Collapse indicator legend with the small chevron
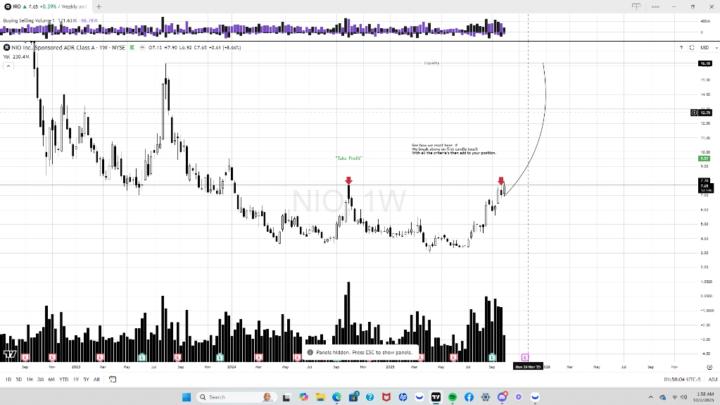 pyautogui.click(x=8, y=66)
